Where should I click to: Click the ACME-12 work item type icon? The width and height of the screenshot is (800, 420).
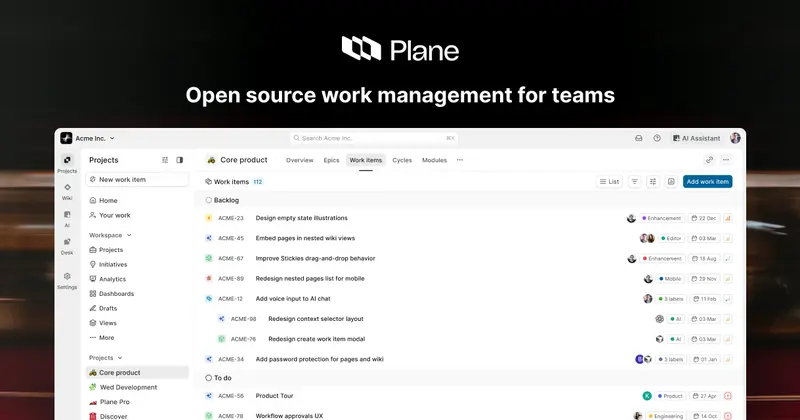coord(209,299)
